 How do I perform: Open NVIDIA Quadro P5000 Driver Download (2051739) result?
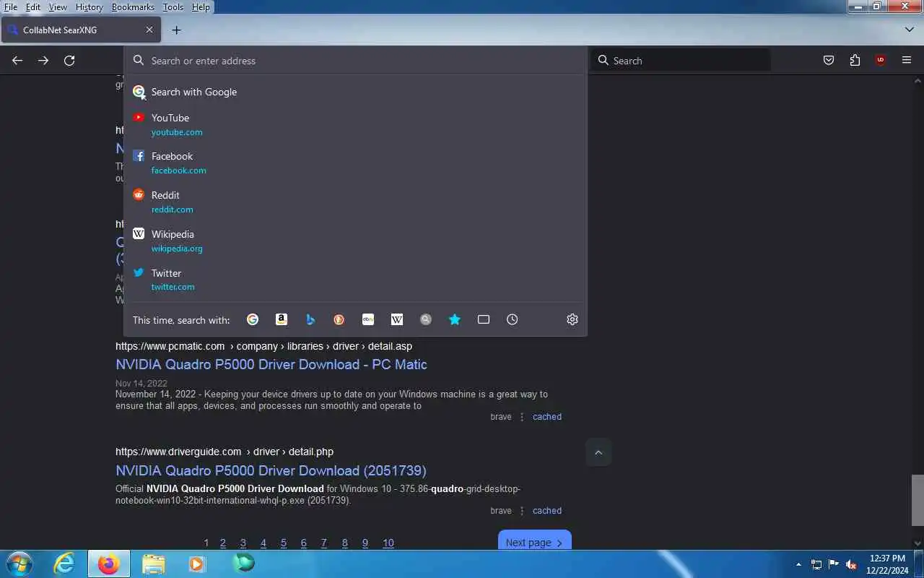pyautogui.click(x=271, y=470)
